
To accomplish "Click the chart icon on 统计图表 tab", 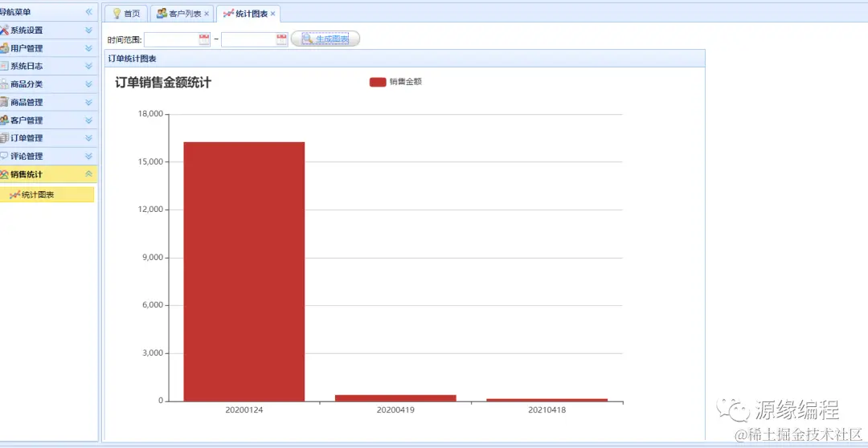I will point(228,14).
